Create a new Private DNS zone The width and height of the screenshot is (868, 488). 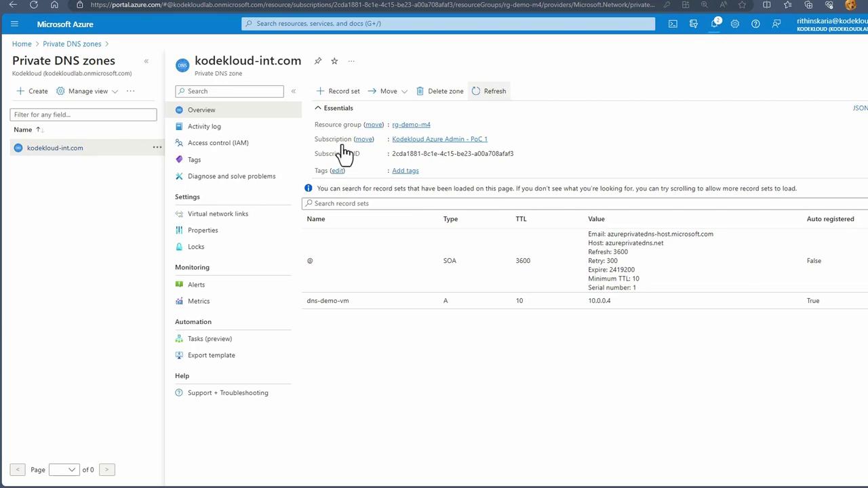tap(32, 91)
